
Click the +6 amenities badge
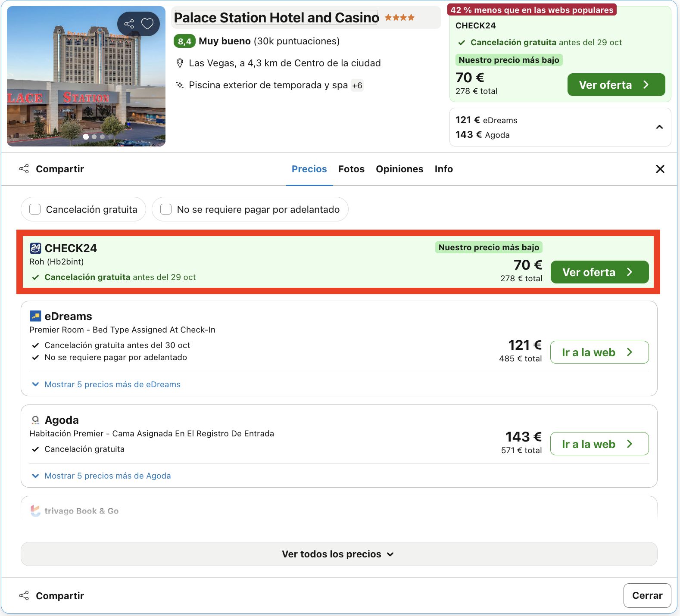click(x=357, y=85)
